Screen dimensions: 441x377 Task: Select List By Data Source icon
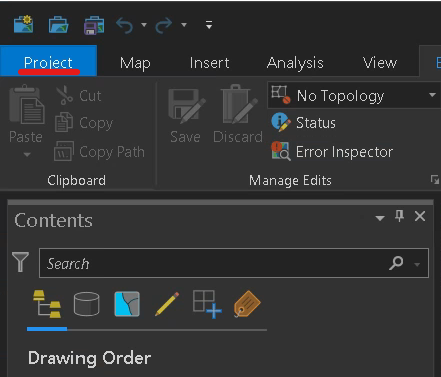(x=86, y=304)
